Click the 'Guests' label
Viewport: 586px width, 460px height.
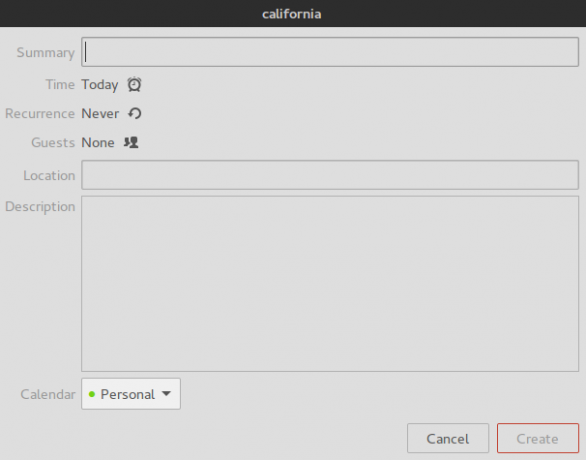point(53,143)
